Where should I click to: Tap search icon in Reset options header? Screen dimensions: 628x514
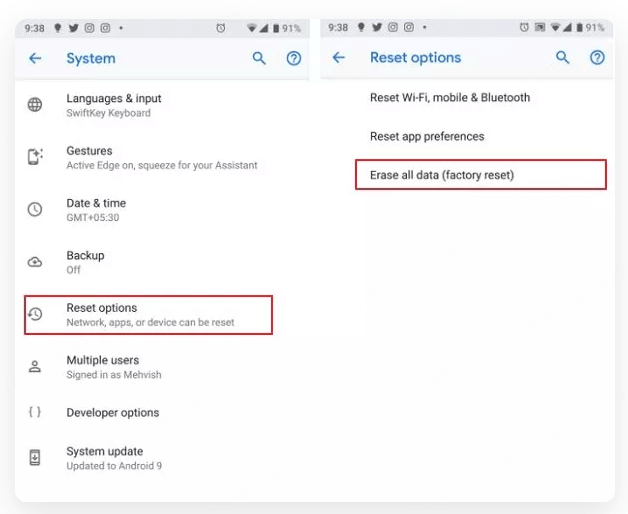[563, 58]
